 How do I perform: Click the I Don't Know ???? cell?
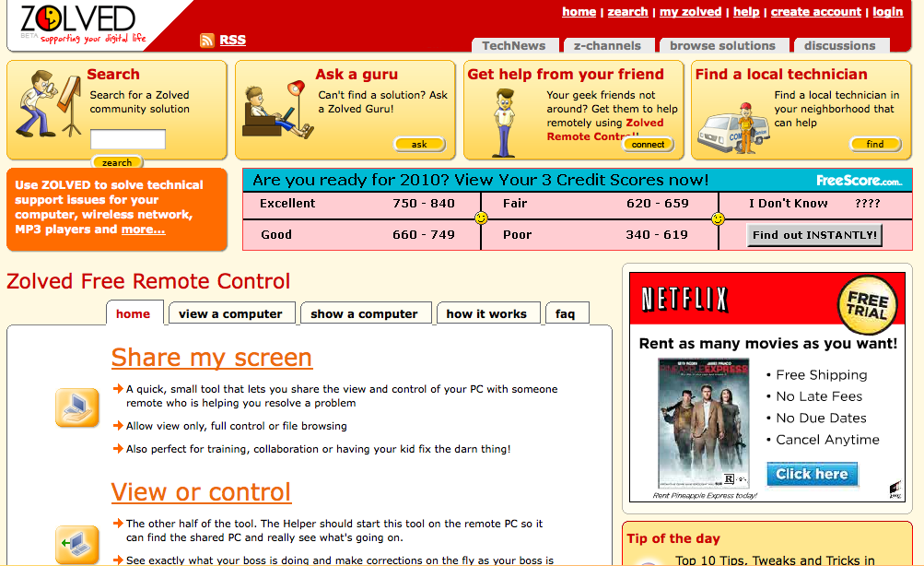pyautogui.click(x=815, y=204)
